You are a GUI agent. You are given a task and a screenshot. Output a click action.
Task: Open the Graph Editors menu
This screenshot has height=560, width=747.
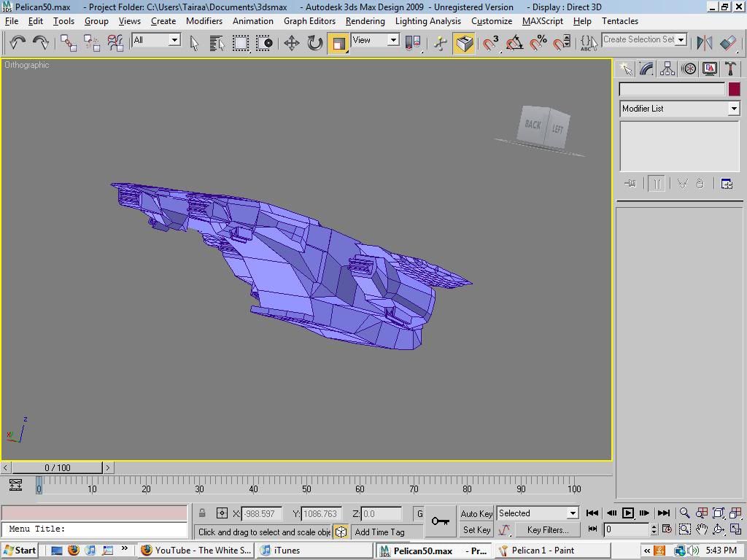pyautogui.click(x=309, y=21)
